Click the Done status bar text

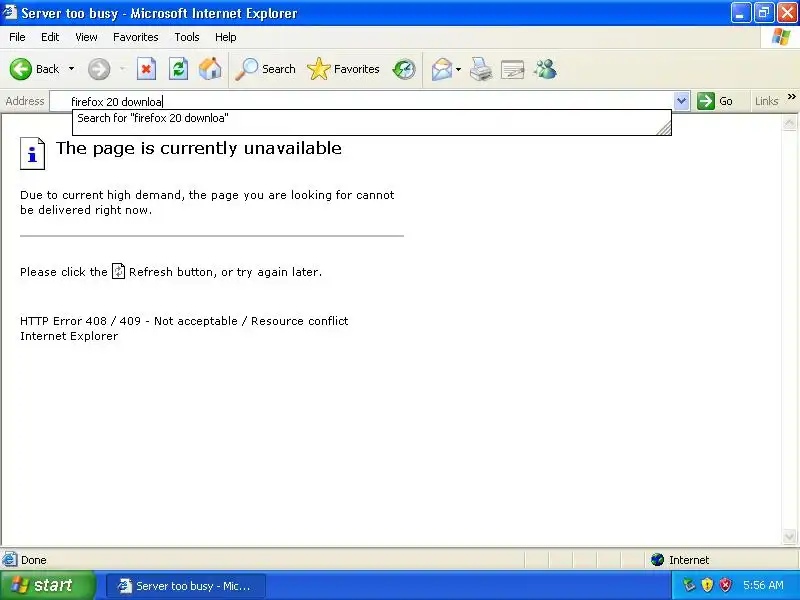[34, 560]
